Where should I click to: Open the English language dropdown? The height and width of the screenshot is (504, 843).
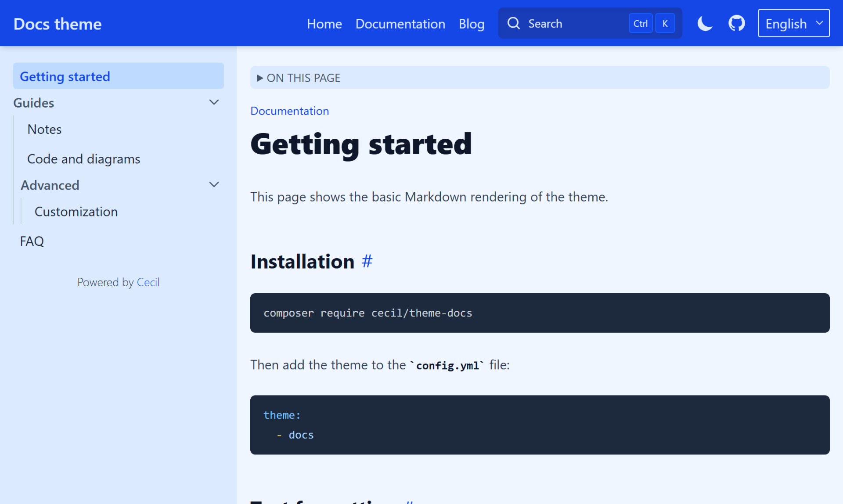(794, 23)
